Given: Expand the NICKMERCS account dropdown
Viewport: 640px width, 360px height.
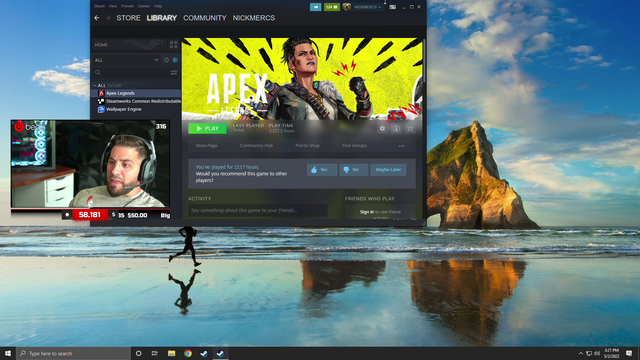Looking at the screenshot, I should pos(367,7).
